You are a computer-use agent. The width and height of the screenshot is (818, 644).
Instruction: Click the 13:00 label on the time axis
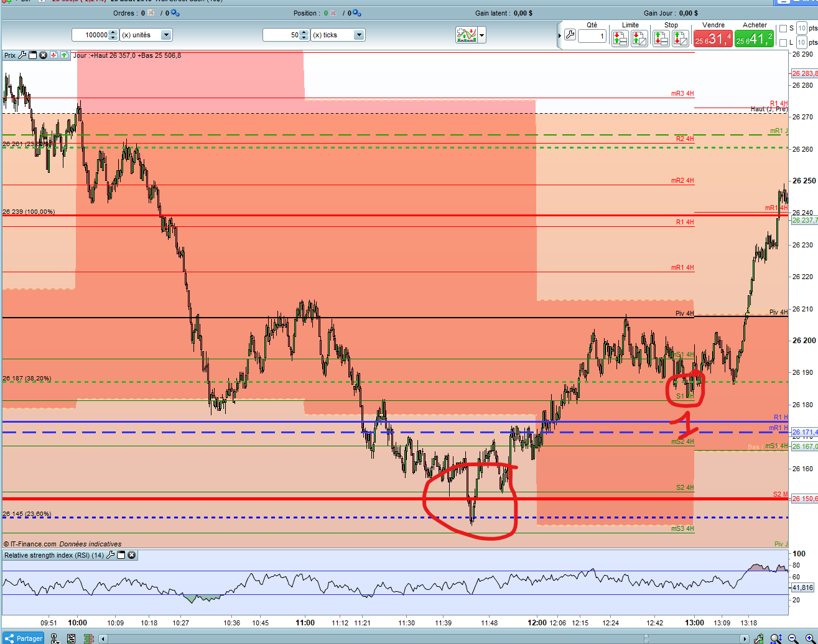(695, 622)
